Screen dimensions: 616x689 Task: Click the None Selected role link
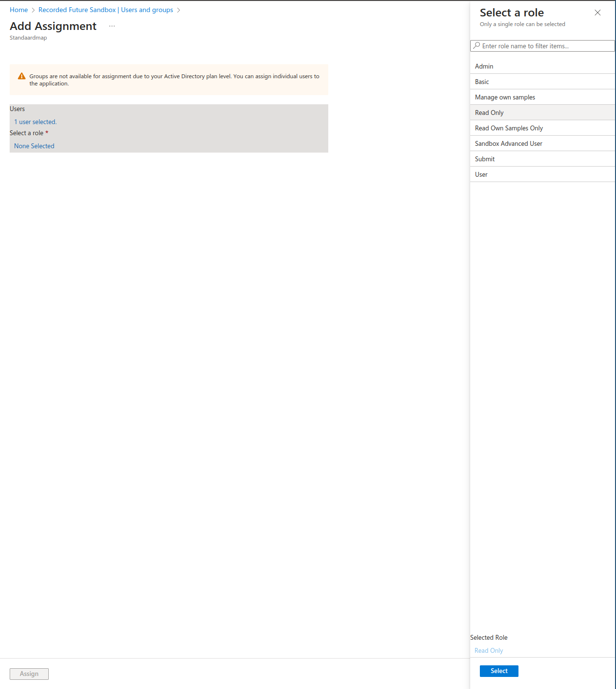pyautogui.click(x=34, y=146)
